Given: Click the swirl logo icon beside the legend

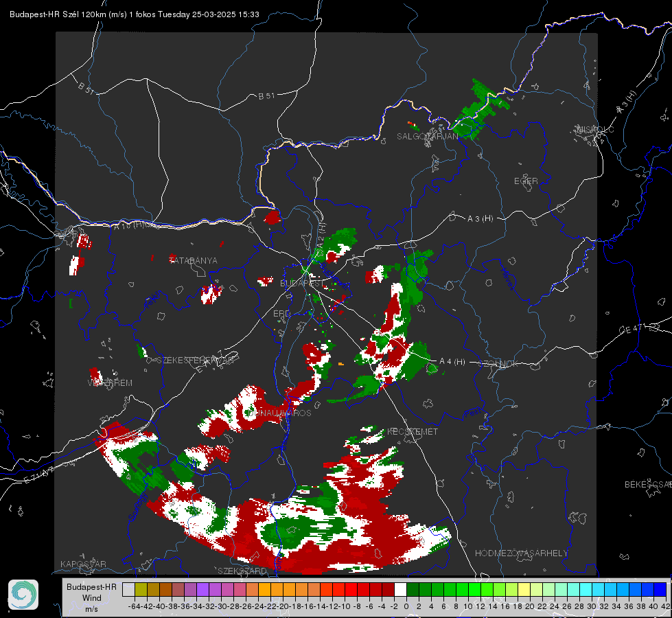Looking at the screenshot, I should (23, 595).
